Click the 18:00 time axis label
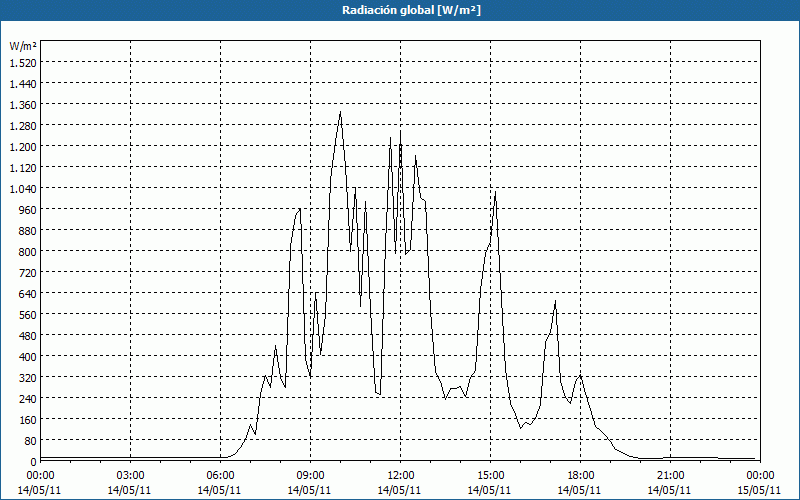Viewport: 800px width, 500px height. coord(581,476)
